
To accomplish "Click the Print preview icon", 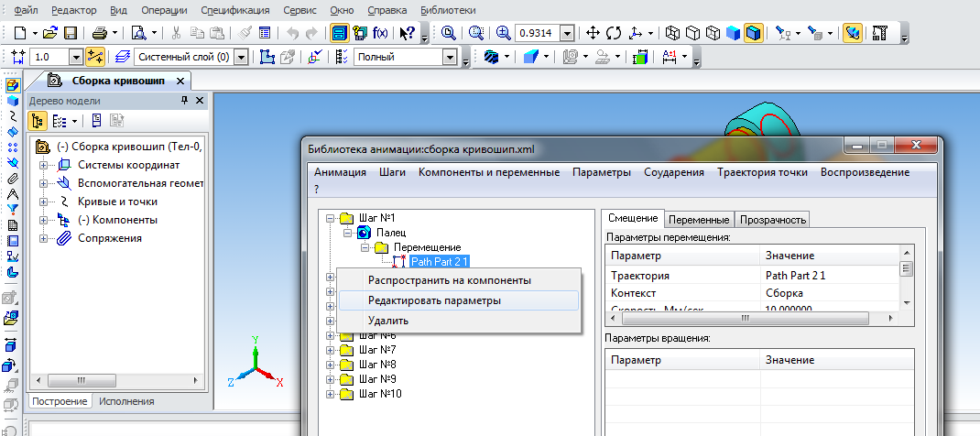I will tap(139, 33).
